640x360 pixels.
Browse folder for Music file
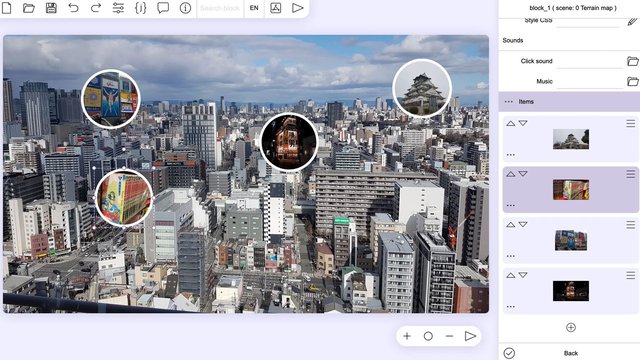(x=633, y=81)
